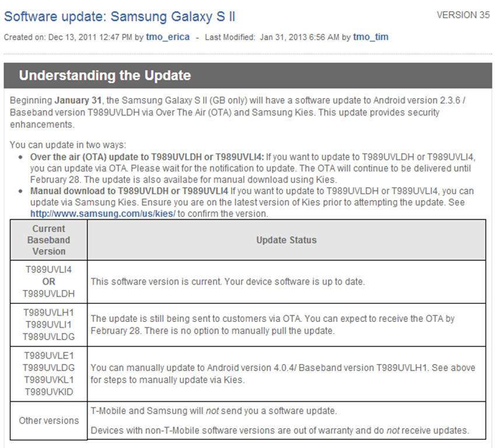Image resolution: width=496 pixels, height=448 pixels.
Task: Open the tmo_erica author profile link
Action: click(167, 37)
